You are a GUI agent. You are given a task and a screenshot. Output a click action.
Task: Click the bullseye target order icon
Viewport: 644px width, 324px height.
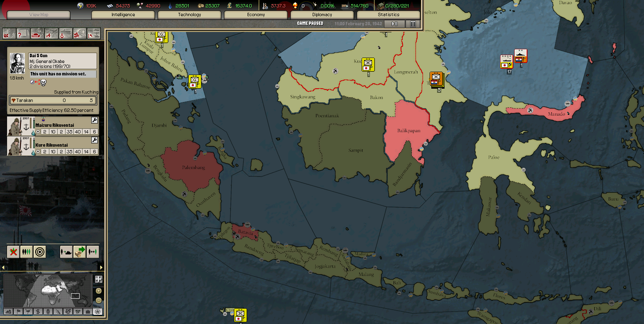pyautogui.click(x=40, y=251)
